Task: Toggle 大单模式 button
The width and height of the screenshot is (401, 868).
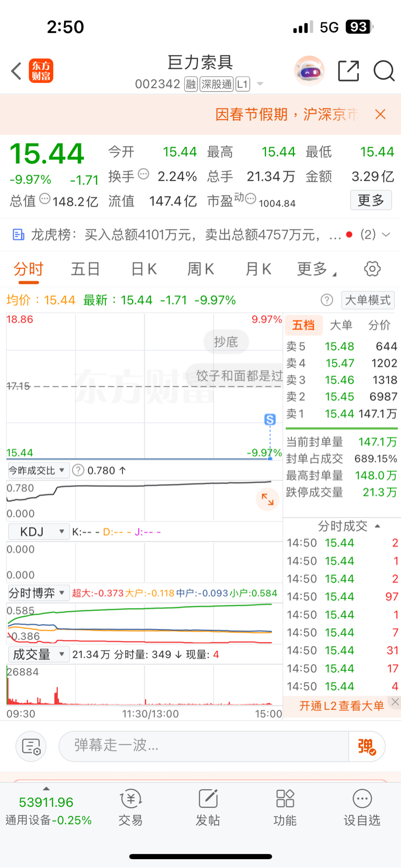Action: tap(368, 300)
